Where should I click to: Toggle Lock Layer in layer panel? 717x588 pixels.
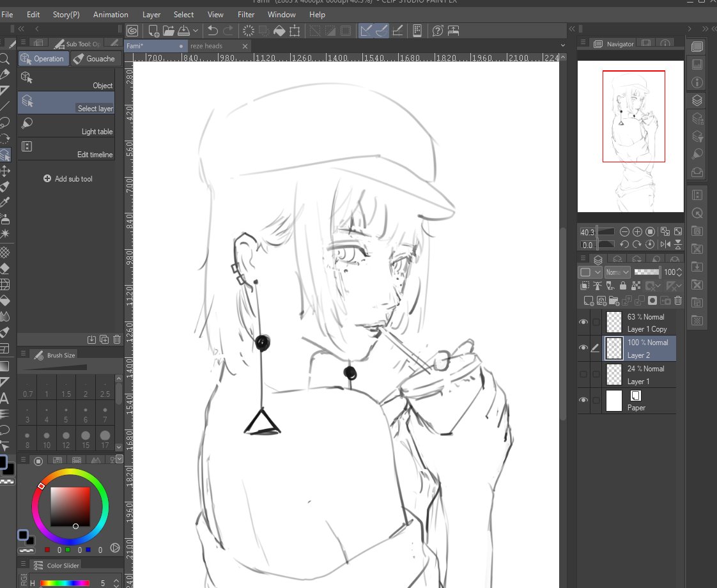623,286
